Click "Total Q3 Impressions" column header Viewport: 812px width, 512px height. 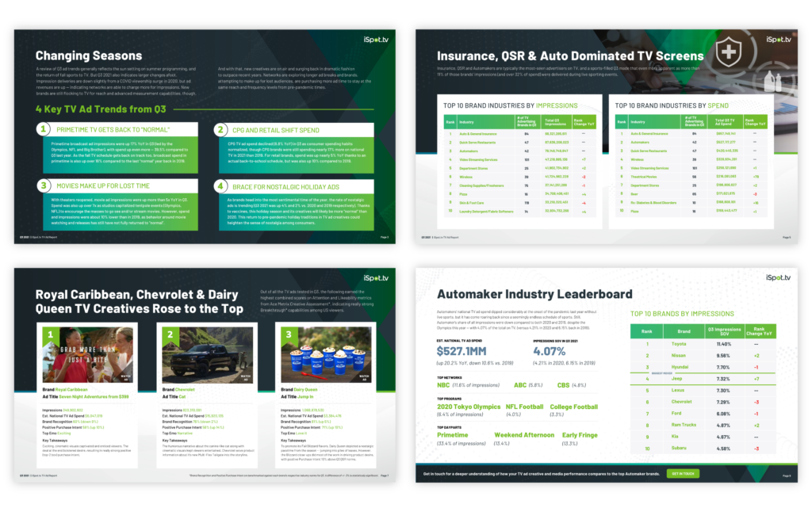pyautogui.click(x=555, y=122)
